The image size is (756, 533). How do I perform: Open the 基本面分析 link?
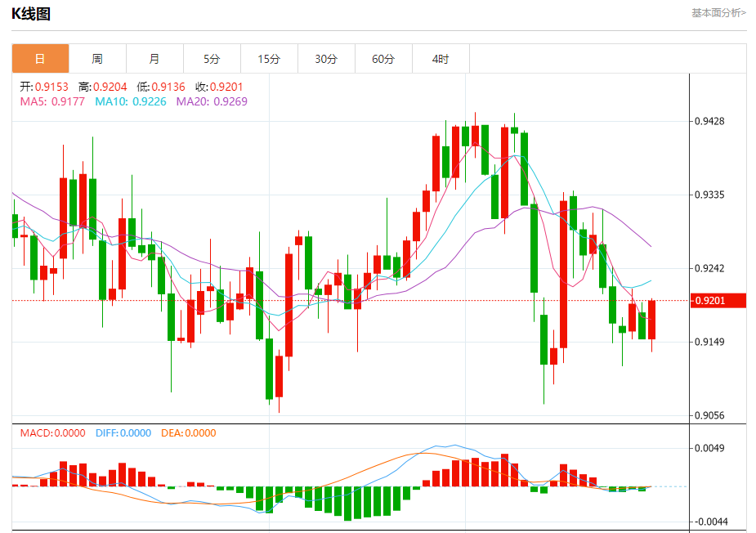click(x=718, y=13)
